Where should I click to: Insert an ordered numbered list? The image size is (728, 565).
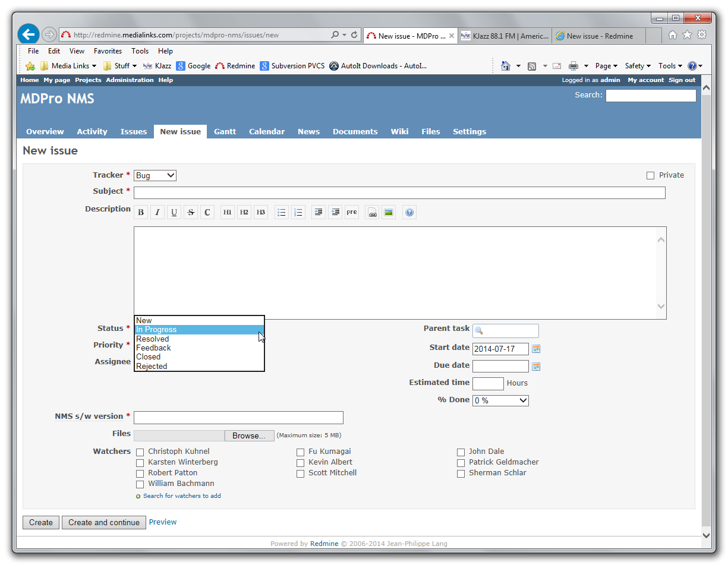click(x=298, y=212)
